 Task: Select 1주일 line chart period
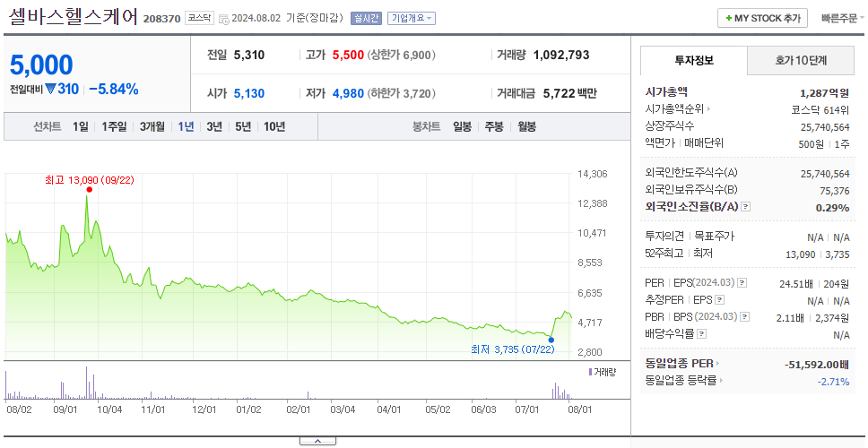(115, 126)
